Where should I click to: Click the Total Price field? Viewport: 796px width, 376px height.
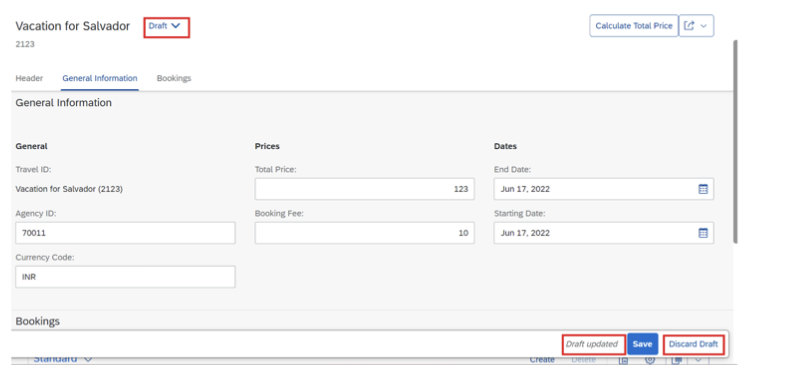tap(364, 189)
